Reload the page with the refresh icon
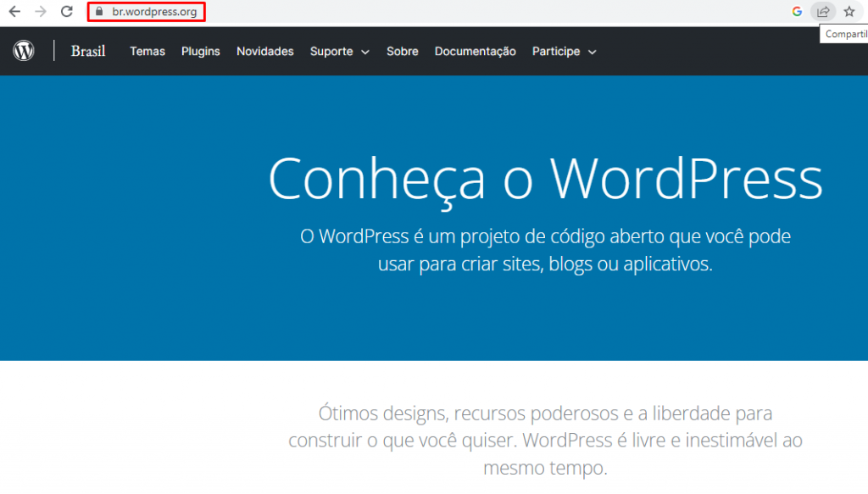Image resolution: width=868 pixels, height=494 pixels. click(x=67, y=12)
